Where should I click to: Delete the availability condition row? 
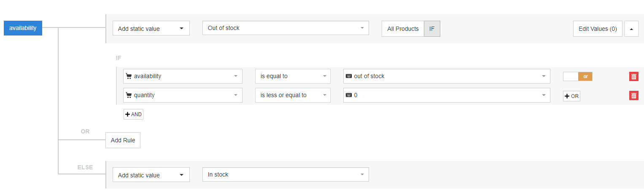pos(633,76)
